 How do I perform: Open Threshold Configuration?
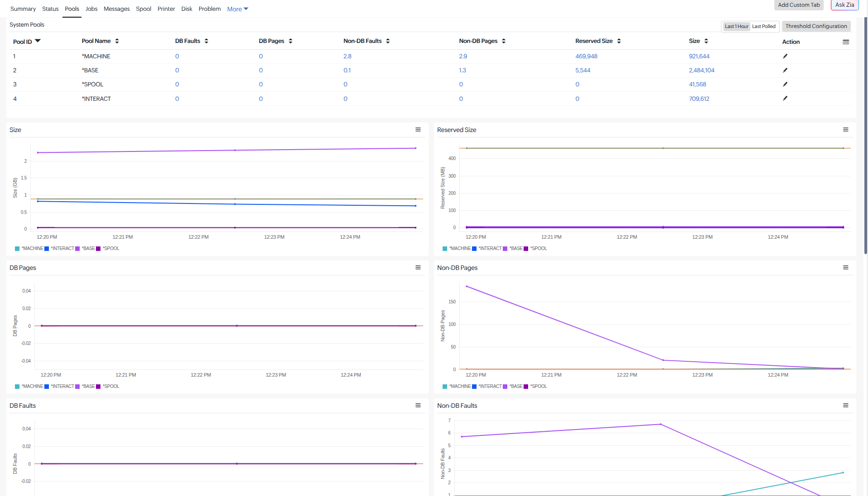click(816, 26)
